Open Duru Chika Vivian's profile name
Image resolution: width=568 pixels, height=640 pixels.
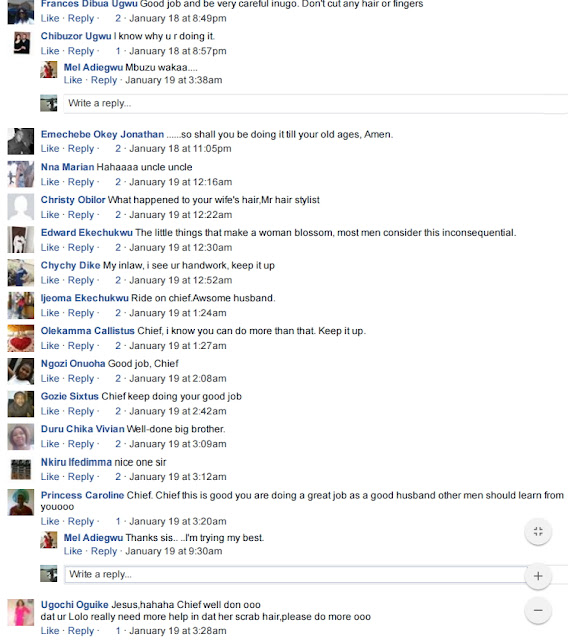(82, 429)
